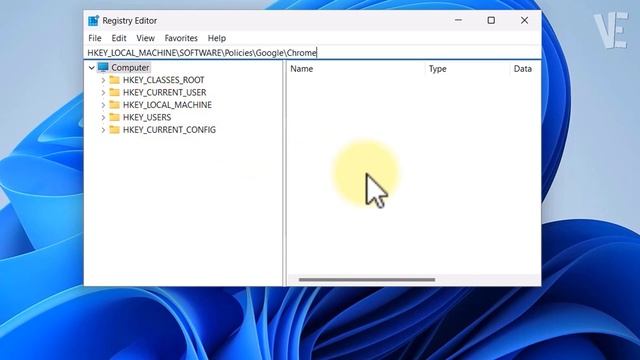Image resolution: width=640 pixels, height=360 pixels.
Task: Minimize the Registry Editor window
Action: [x=458, y=20]
